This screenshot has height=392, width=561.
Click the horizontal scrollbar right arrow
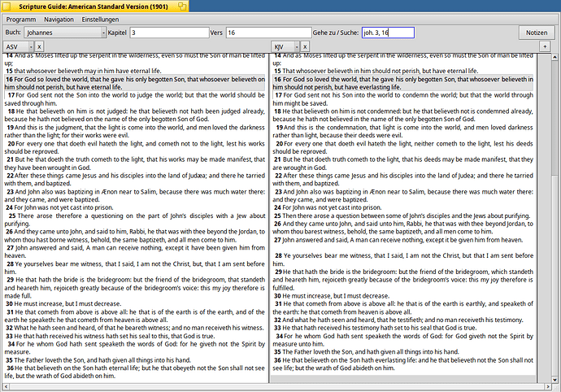pyautogui.click(x=548, y=386)
